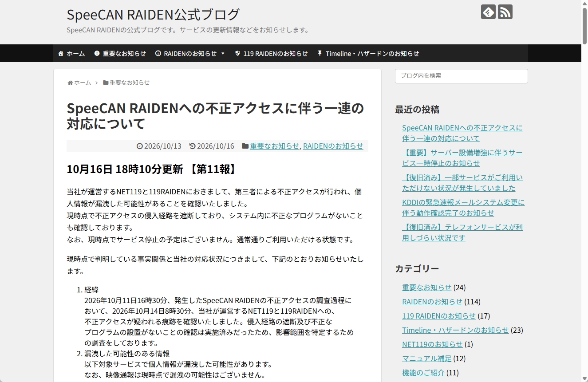Screen dimensions: 588x382
Task: Open Timeline・ハザードンのお知らせ navigation item
Action: coord(372,53)
